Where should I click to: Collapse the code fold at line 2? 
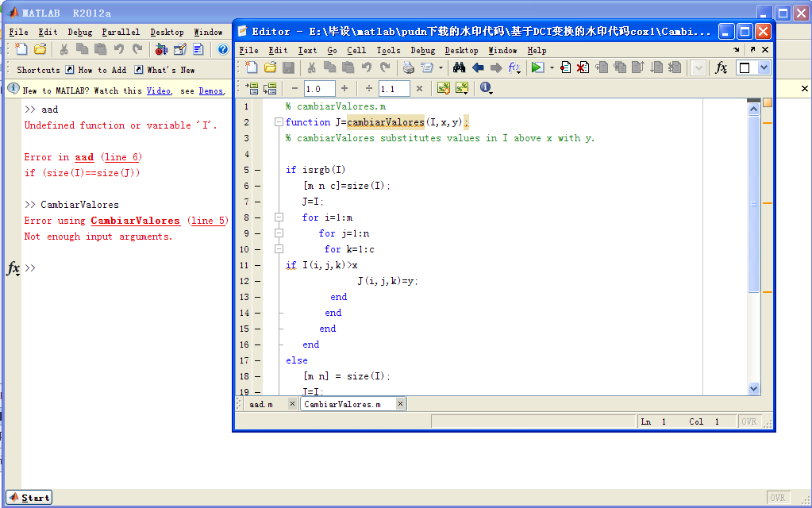[x=279, y=122]
